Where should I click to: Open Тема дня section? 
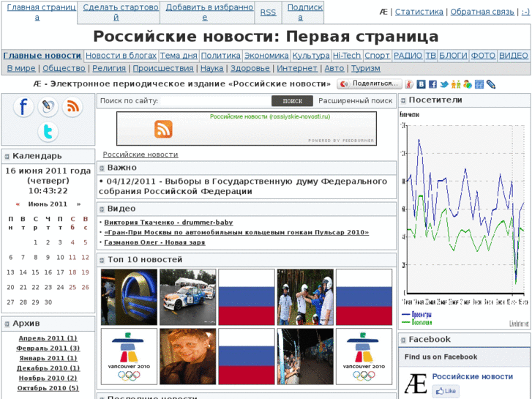tap(179, 56)
